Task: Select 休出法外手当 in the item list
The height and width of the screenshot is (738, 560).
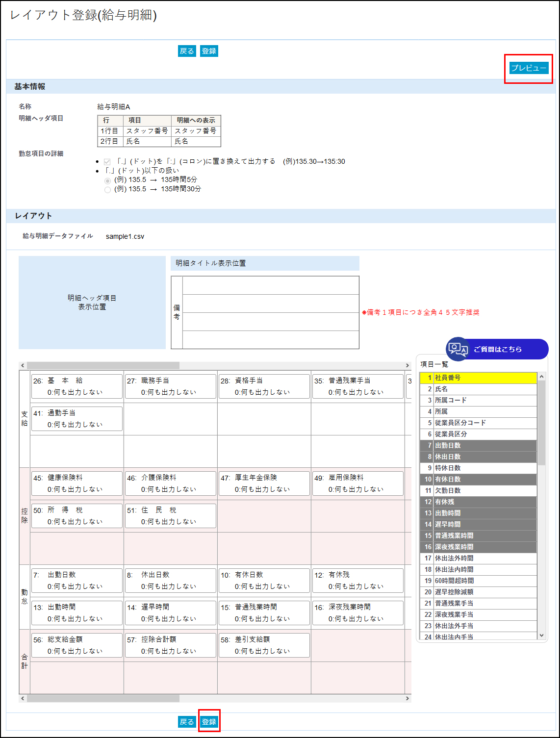Action: point(478,626)
